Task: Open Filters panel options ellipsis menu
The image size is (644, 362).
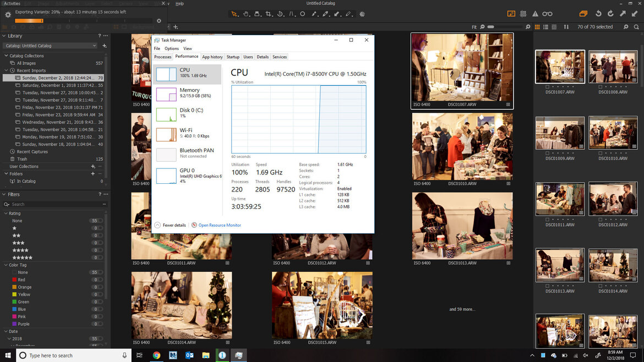Action: (106, 195)
